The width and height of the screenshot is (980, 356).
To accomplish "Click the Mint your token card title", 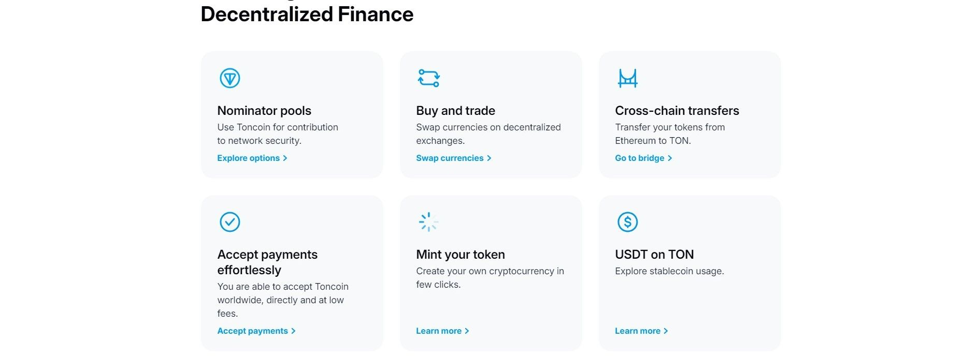I will 460,255.
